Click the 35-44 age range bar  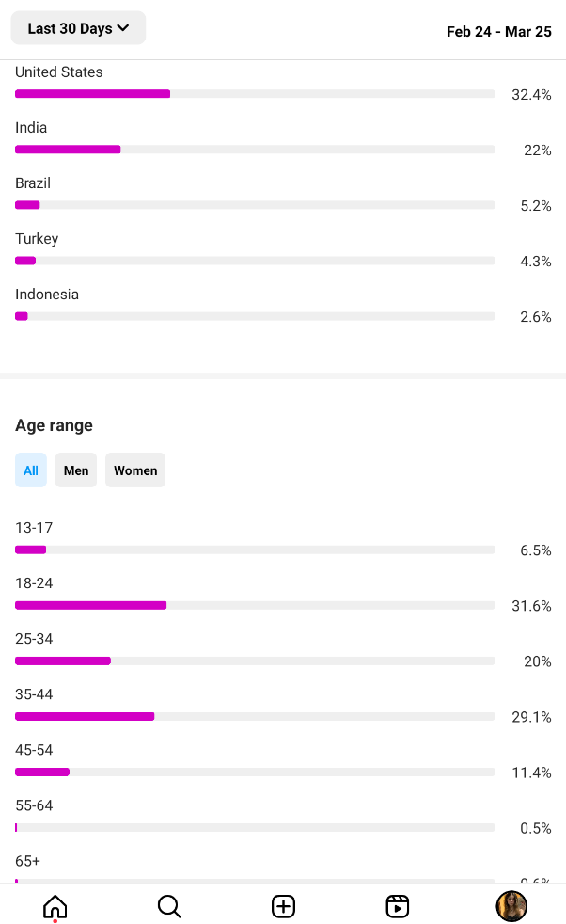pos(255,717)
